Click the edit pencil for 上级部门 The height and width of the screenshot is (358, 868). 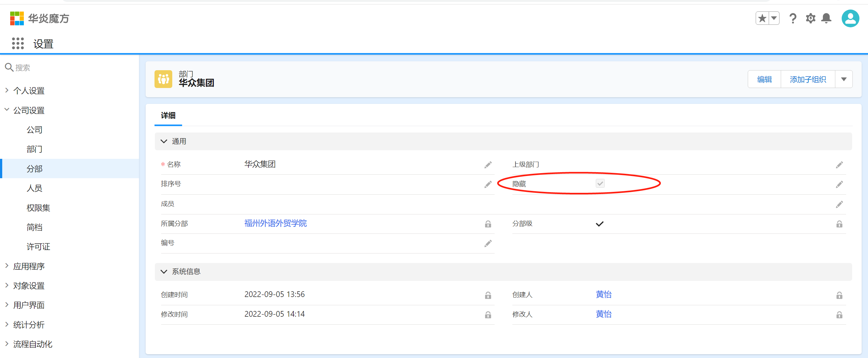pyautogui.click(x=839, y=165)
